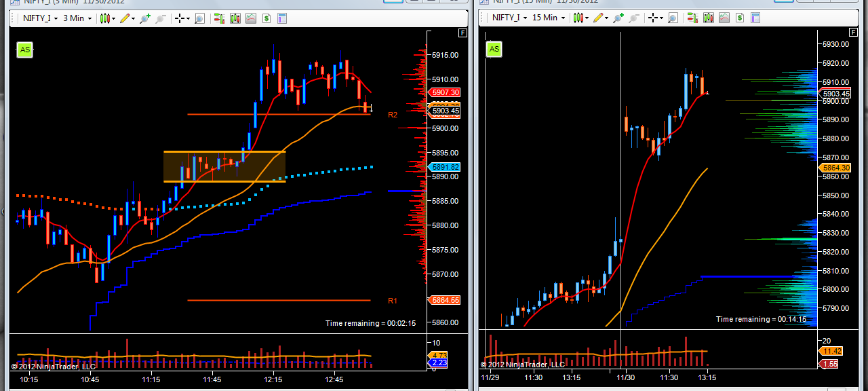Click the 5903.45 last price marker in 15 Min chart
Screen dimensions: 868x391
tap(835, 94)
